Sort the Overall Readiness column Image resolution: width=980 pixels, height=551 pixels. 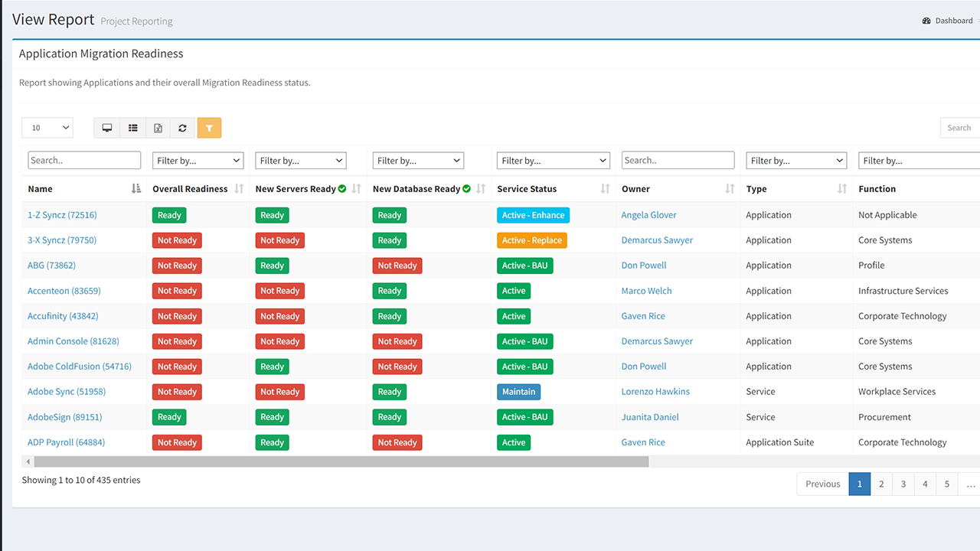click(239, 189)
